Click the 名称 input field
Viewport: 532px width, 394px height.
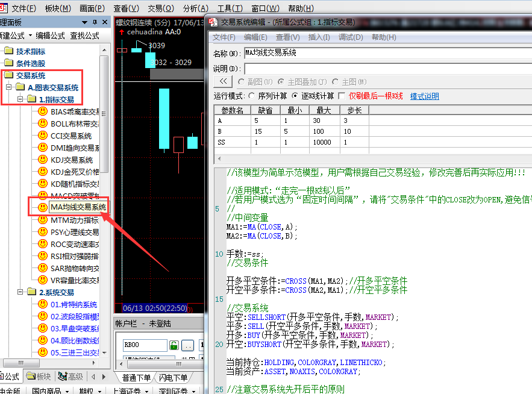click(388, 53)
